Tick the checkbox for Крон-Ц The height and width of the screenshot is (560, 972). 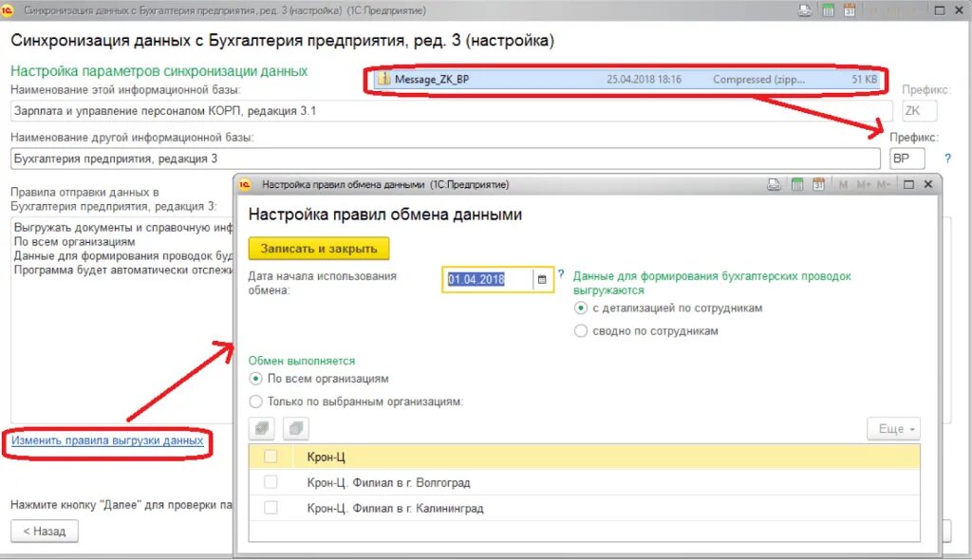[x=271, y=457]
